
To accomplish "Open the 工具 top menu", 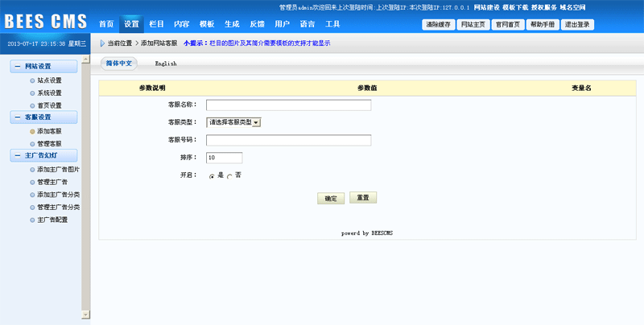I will pyautogui.click(x=332, y=24).
